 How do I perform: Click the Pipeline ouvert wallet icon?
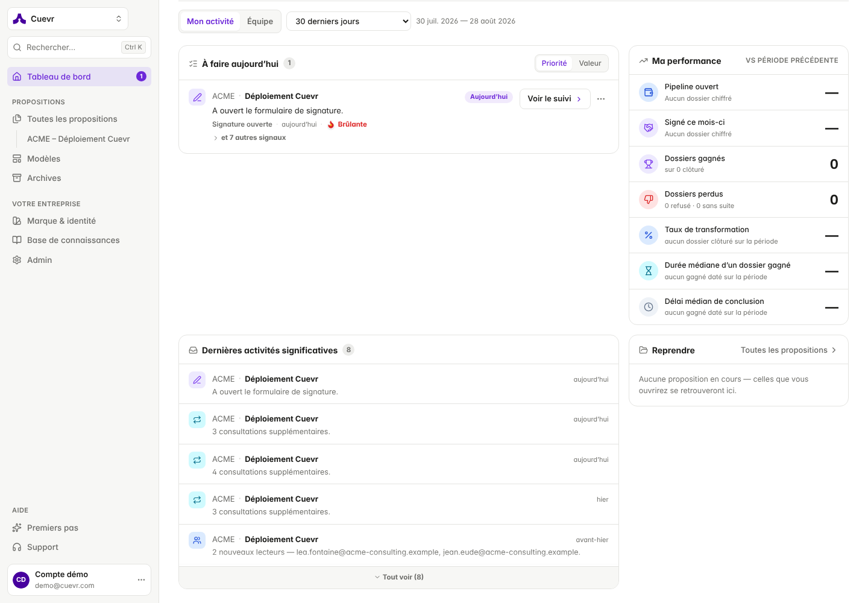(649, 92)
